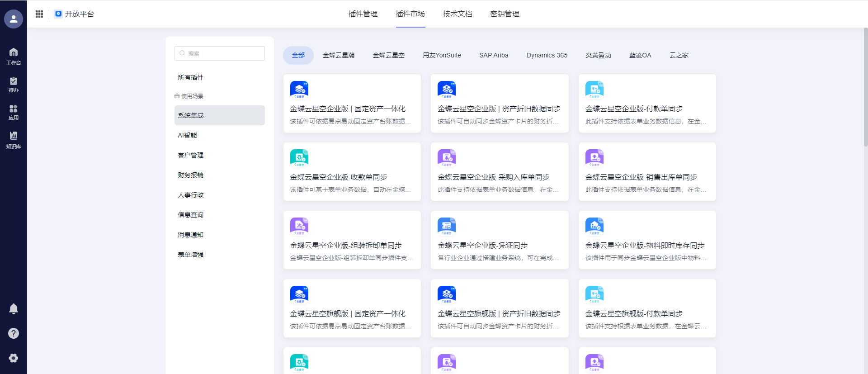
Task: Switch to the 插件管理 tab
Action: point(363,14)
